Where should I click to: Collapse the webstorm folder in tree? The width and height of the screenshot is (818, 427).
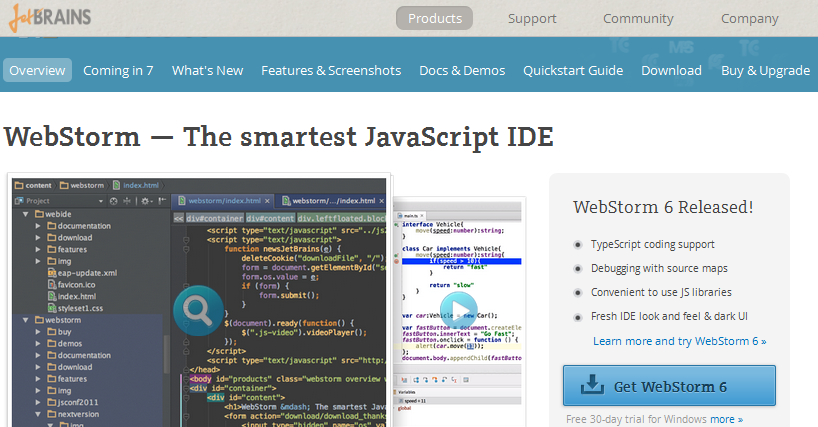(x=25, y=320)
